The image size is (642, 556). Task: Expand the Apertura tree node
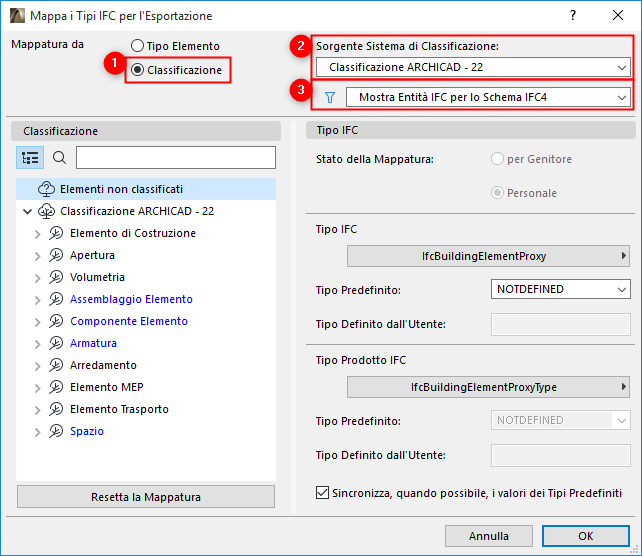(x=38, y=255)
